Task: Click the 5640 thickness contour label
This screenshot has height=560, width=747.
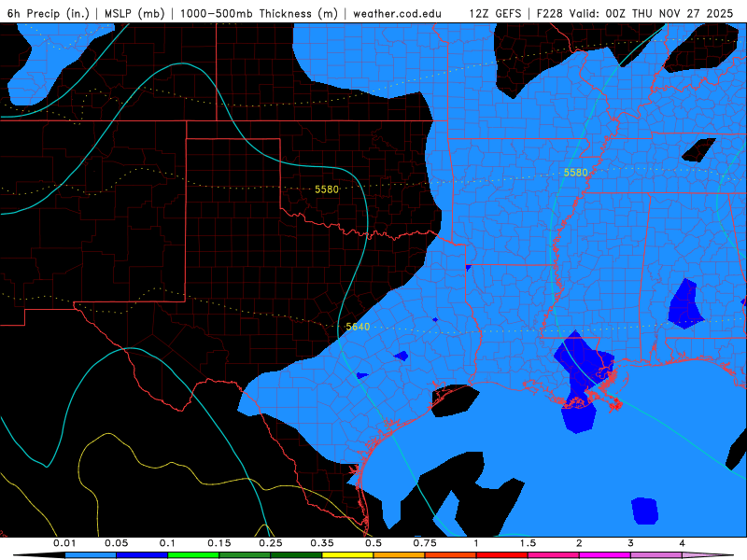Action: (x=358, y=327)
